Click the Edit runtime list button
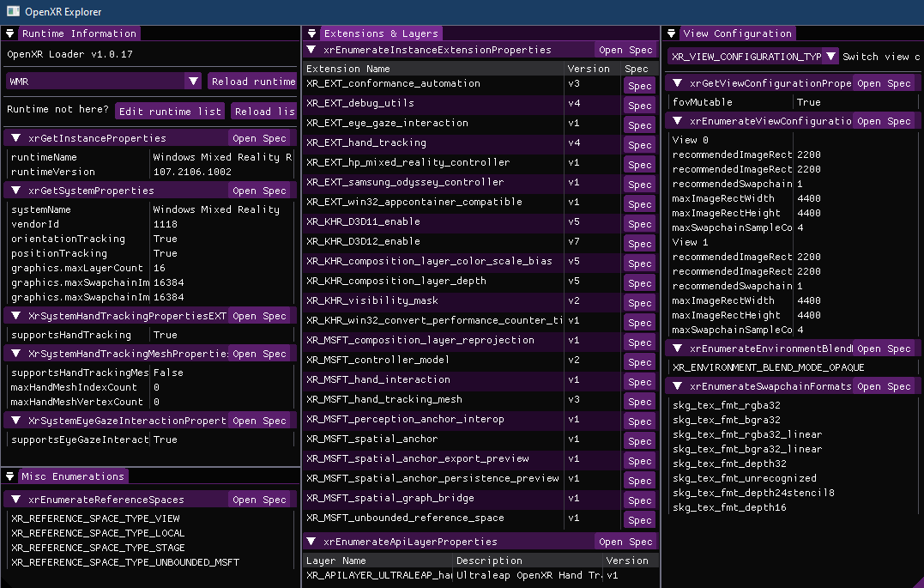 coord(170,112)
